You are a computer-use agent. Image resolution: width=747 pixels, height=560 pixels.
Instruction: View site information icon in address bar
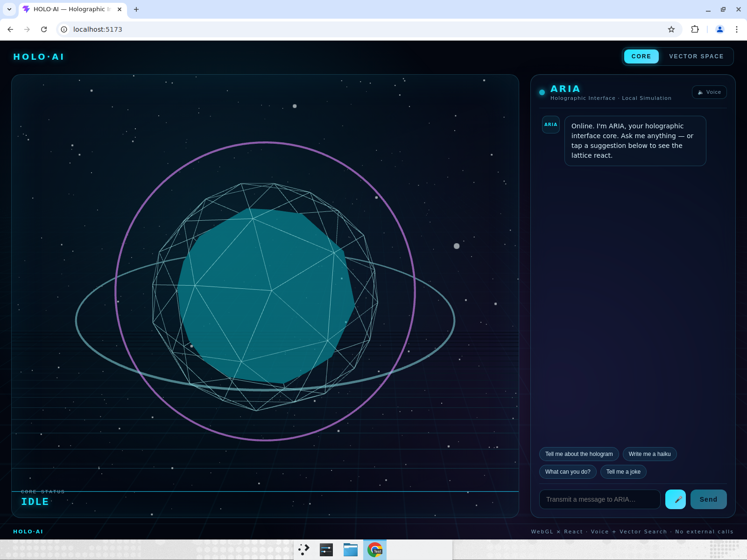(64, 29)
